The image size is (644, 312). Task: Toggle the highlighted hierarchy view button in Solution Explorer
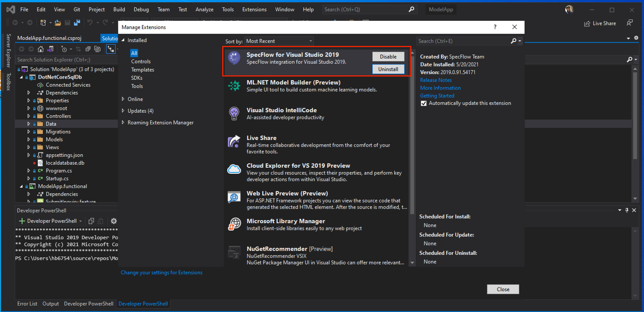pos(111,49)
